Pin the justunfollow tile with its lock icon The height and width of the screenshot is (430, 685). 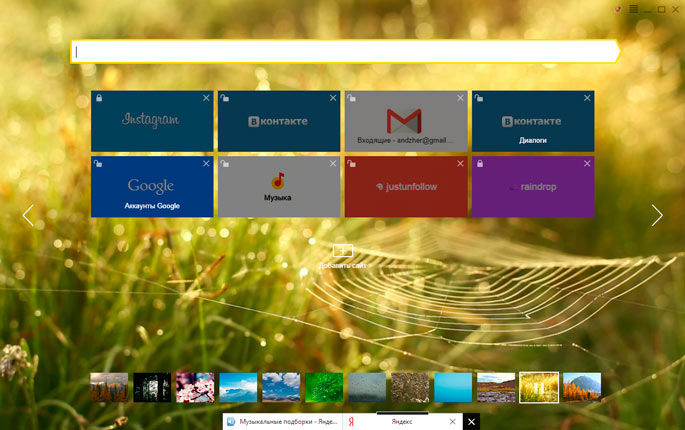point(351,163)
